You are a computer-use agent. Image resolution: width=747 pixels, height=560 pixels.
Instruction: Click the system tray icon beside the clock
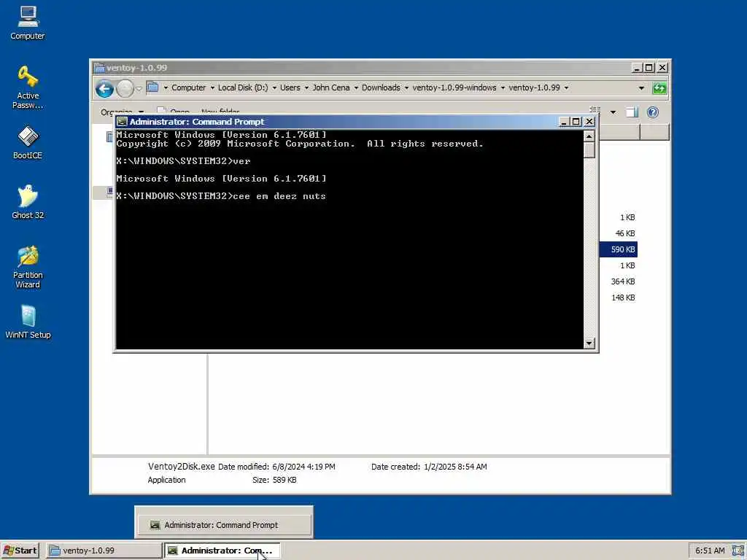point(738,551)
